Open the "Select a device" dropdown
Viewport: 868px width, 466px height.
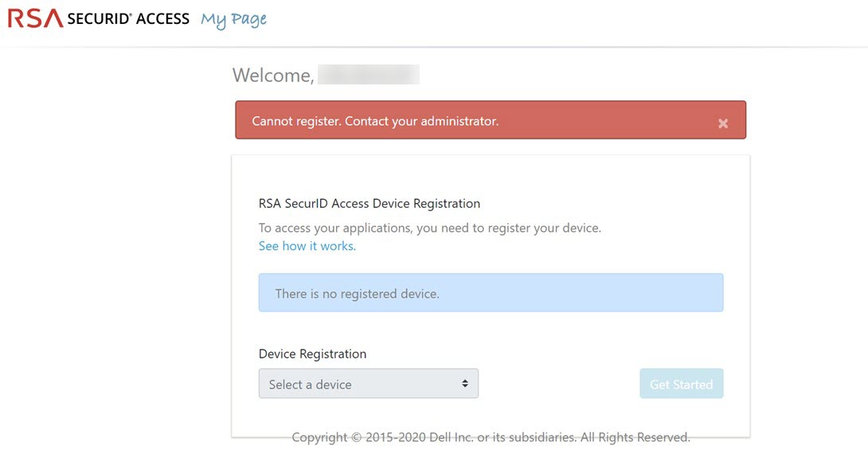pos(368,384)
